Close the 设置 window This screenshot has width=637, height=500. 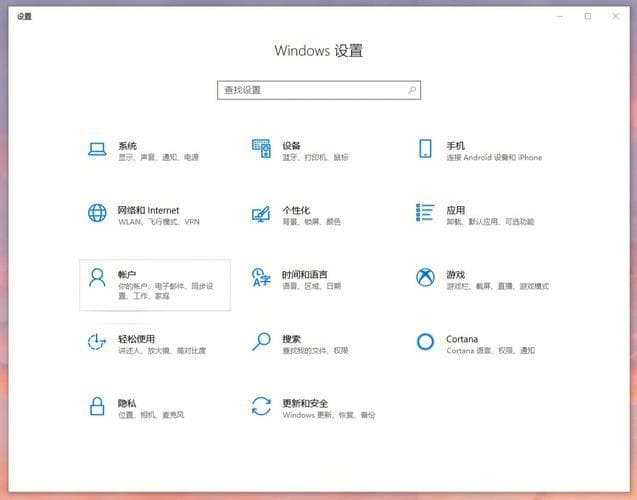(x=615, y=16)
